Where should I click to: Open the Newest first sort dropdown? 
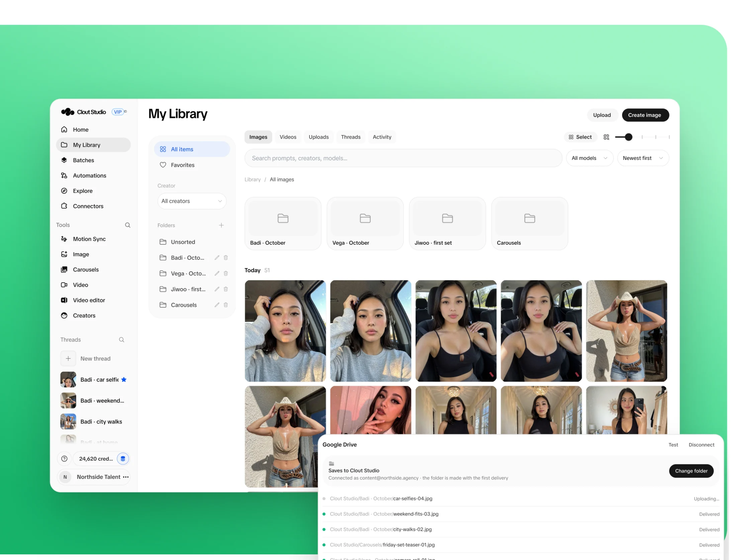tap(643, 158)
